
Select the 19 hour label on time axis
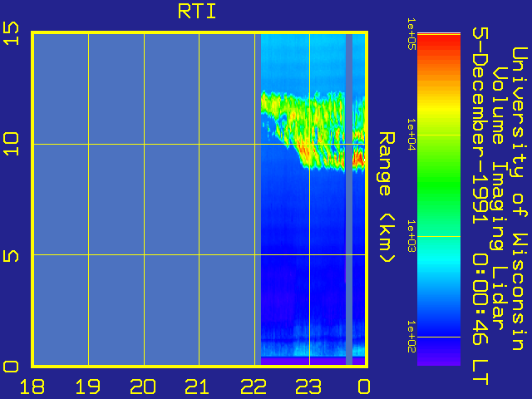(88, 387)
